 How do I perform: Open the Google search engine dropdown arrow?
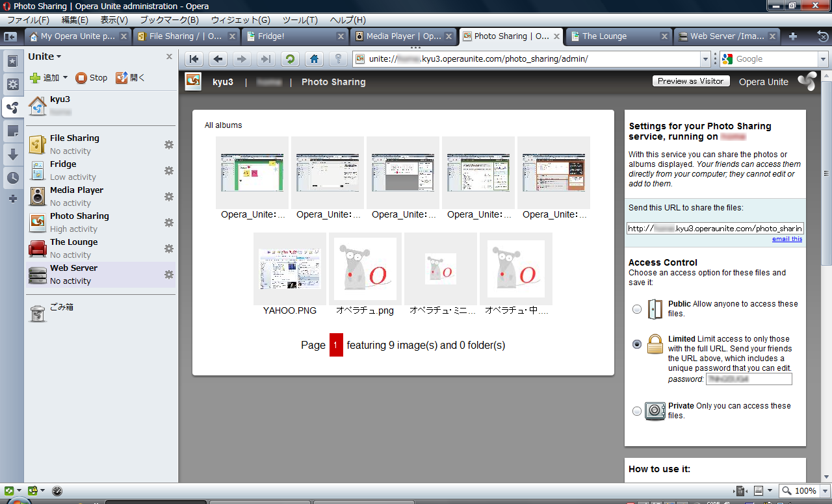(823, 59)
